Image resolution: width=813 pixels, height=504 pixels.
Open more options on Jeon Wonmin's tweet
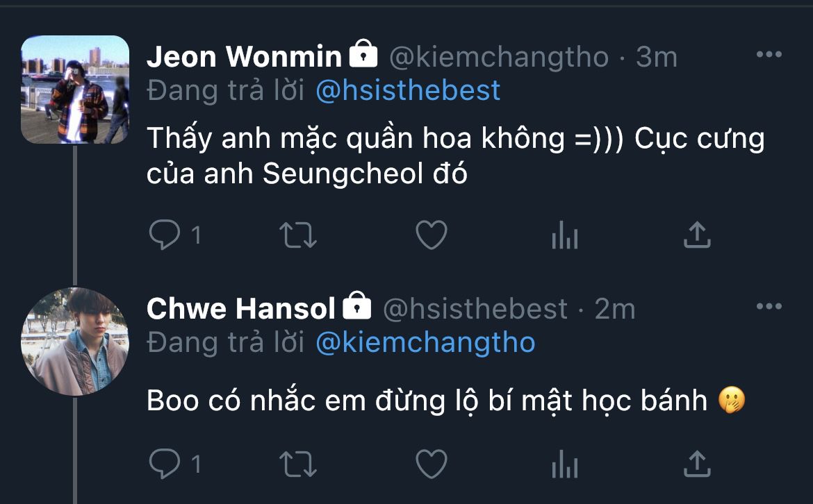[769, 56]
